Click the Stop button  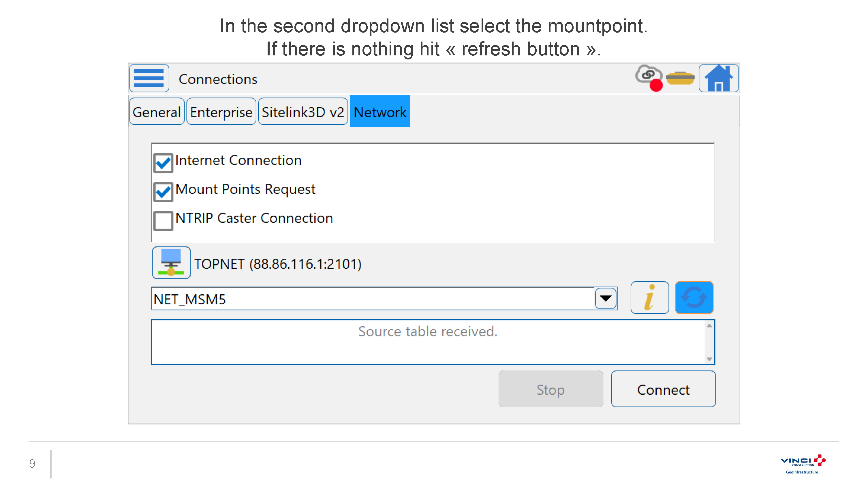pos(551,389)
